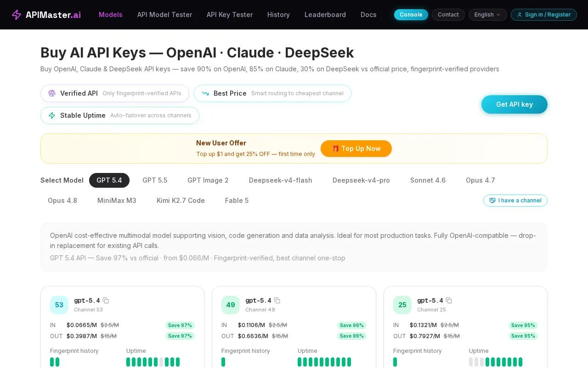Viewport: 588px width, 368px height.
Task: Click the 49 channel badge
Action: pyautogui.click(x=231, y=305)
